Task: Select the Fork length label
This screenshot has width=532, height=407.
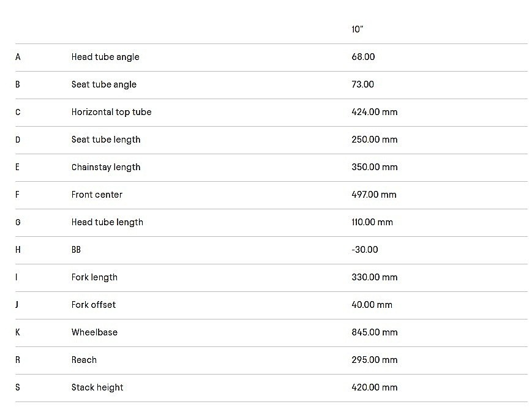Action: [94, 277]
